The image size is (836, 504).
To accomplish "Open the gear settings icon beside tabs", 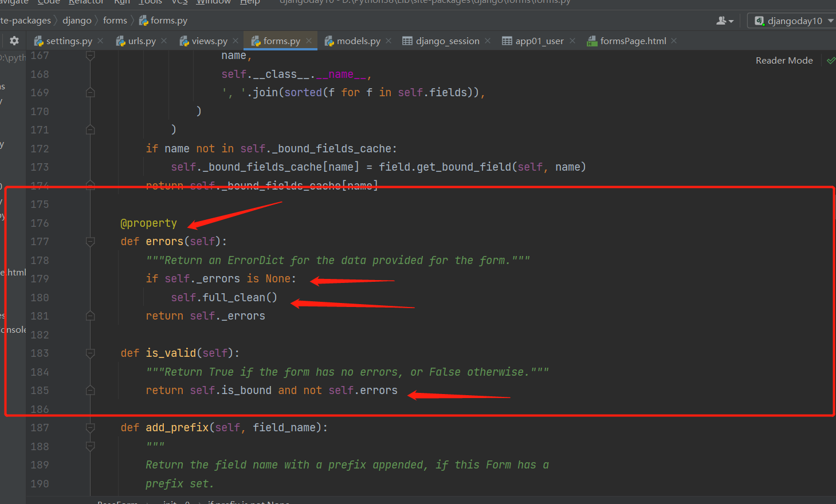I will tap(14, 41).
